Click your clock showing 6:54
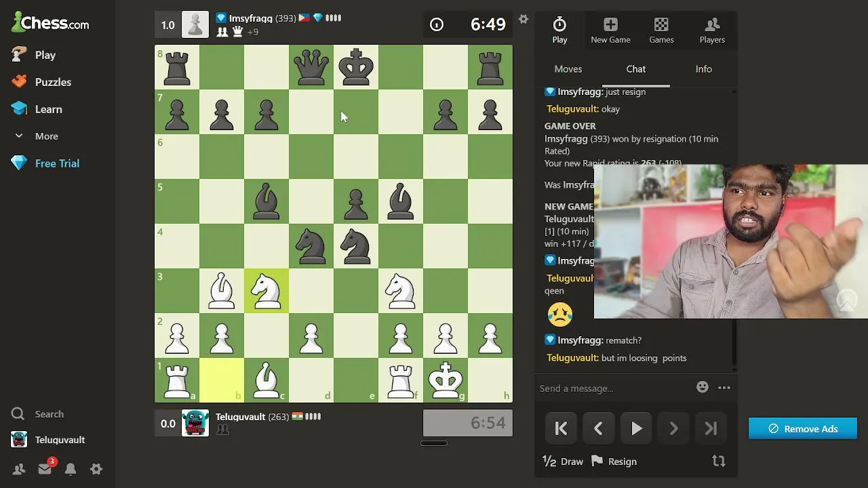868x488 pixels. [x=468, y=423]
